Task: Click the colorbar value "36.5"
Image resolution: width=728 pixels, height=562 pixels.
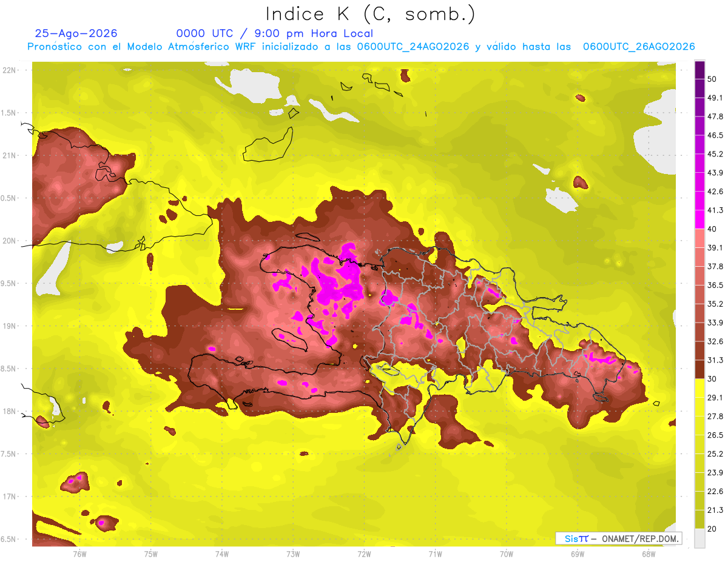Action: click(715, 285)
